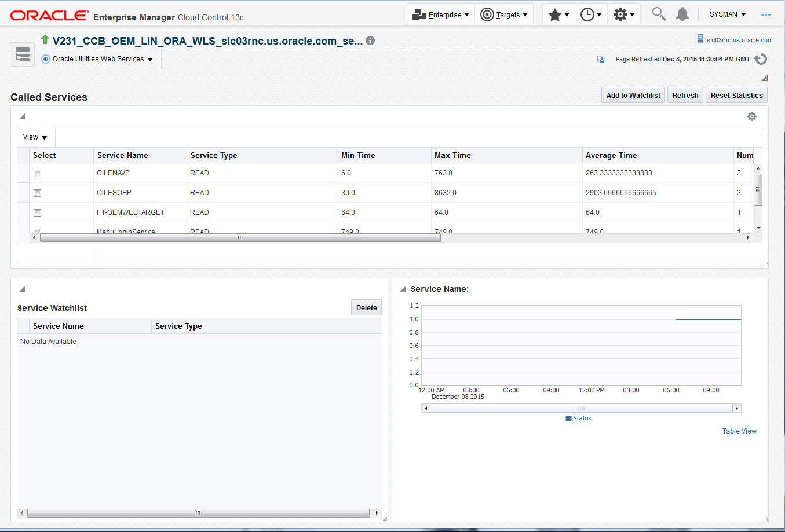Viewport: 785px width, 532px height.
Task: Click the Called Services horizontal scrollbar thumb
Action: coord(240,237)
